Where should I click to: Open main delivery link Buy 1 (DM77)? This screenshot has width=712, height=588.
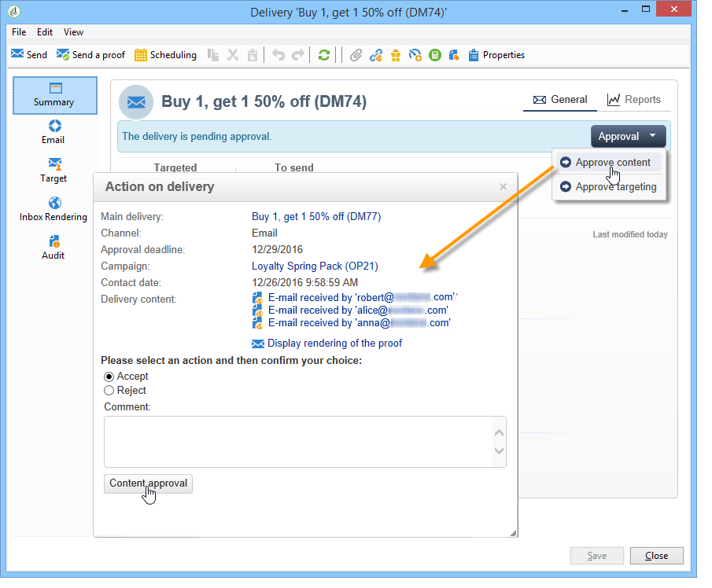click(x=316, y=217)
